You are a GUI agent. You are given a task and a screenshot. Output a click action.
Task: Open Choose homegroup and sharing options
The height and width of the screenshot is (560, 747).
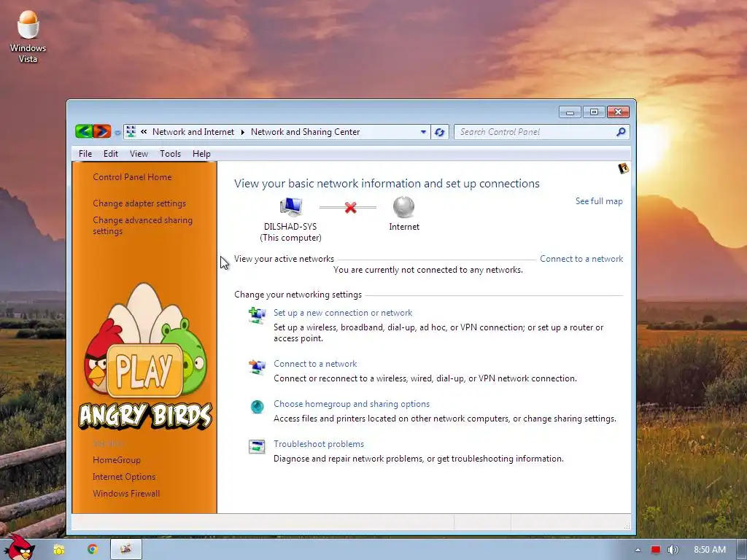coord(352,404)
